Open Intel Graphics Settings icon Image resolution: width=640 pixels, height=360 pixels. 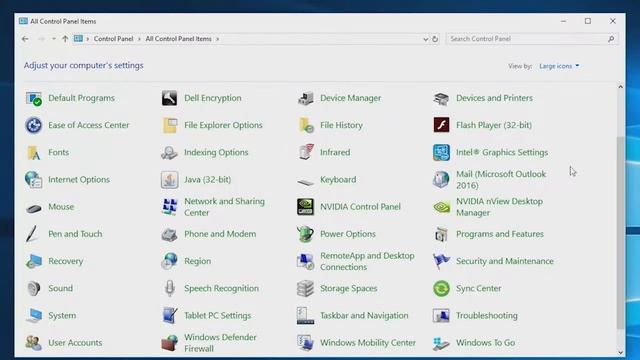(441, 153)
